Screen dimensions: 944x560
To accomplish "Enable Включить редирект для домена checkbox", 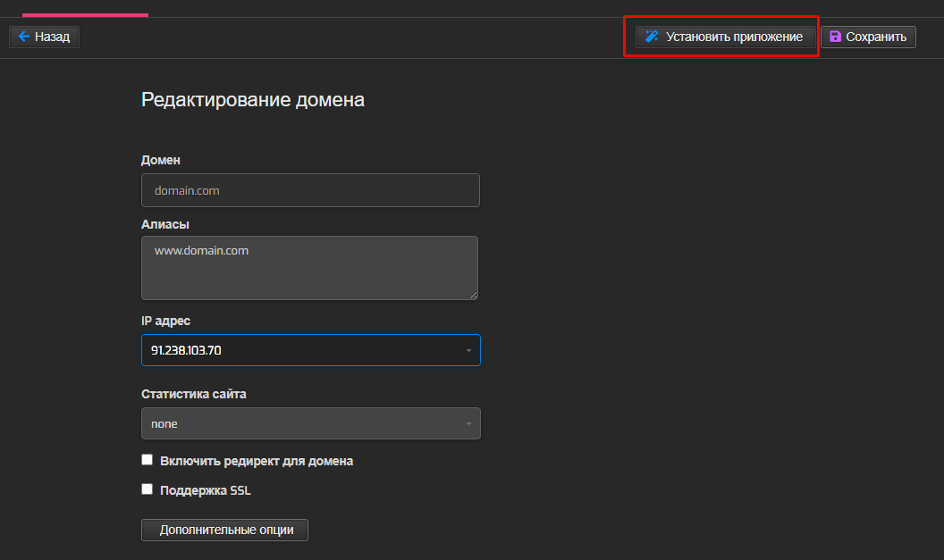I will coord(147,460).
